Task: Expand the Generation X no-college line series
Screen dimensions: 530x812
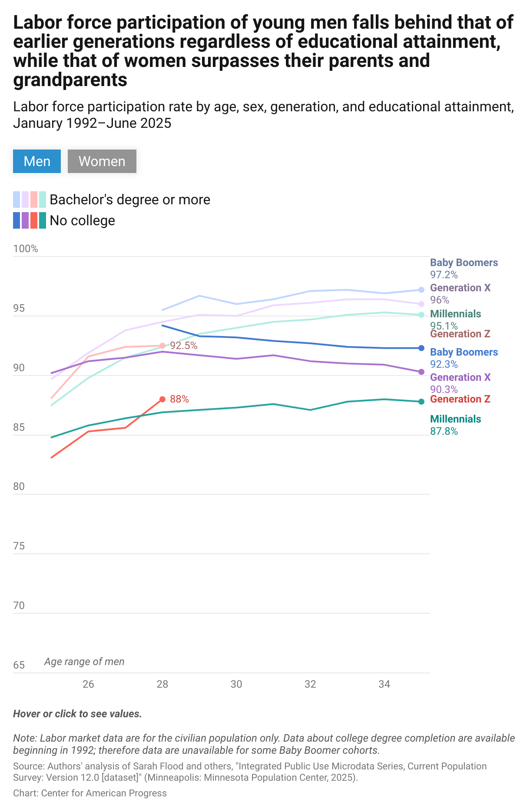Action: 261,357
